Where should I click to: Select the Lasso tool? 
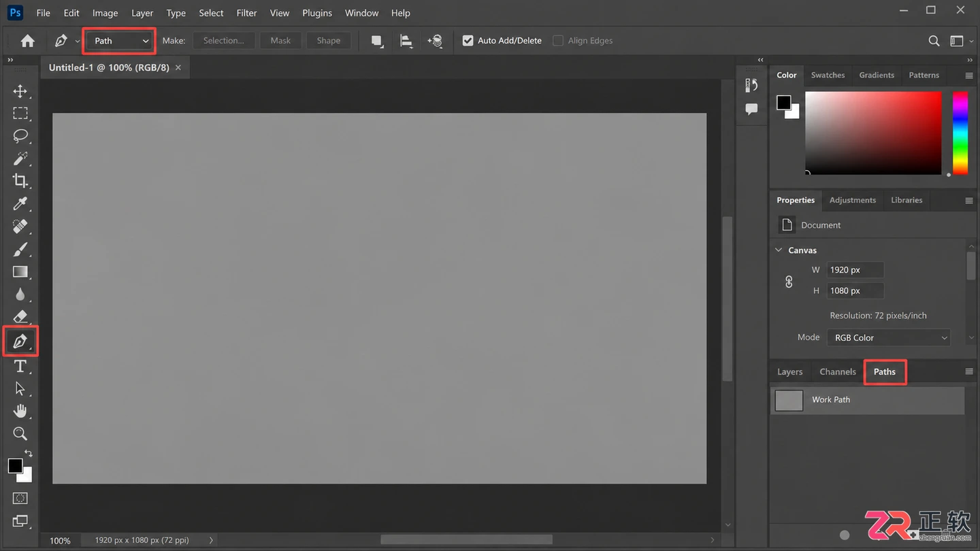tap(20, 135)
